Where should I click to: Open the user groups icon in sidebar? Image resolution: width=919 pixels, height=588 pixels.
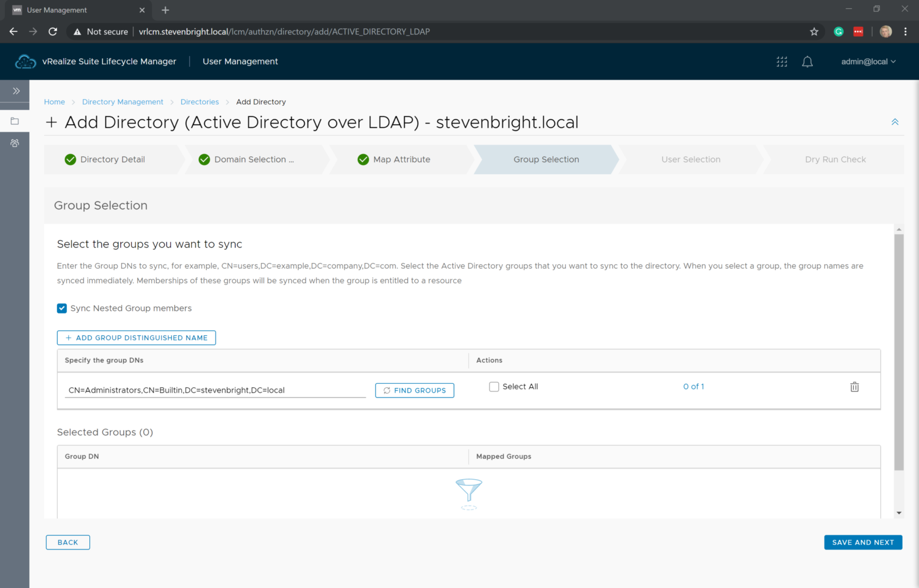click(x=15, y=143)
